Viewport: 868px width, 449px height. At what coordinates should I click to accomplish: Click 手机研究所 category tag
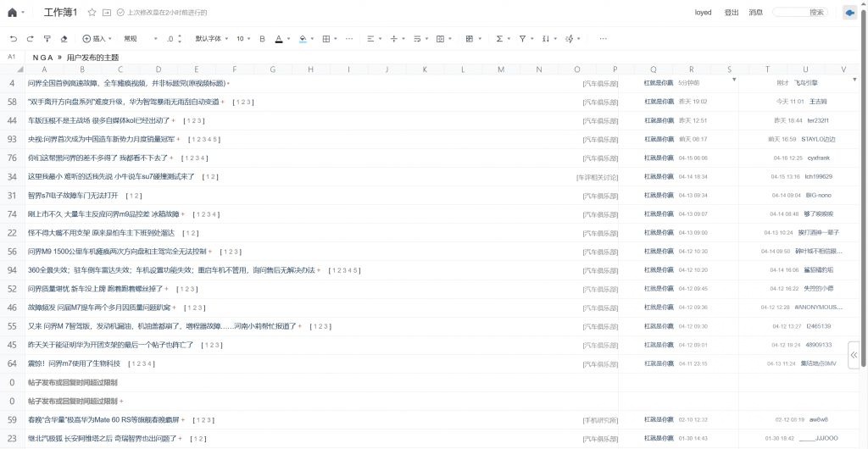(x=600, y=419)
